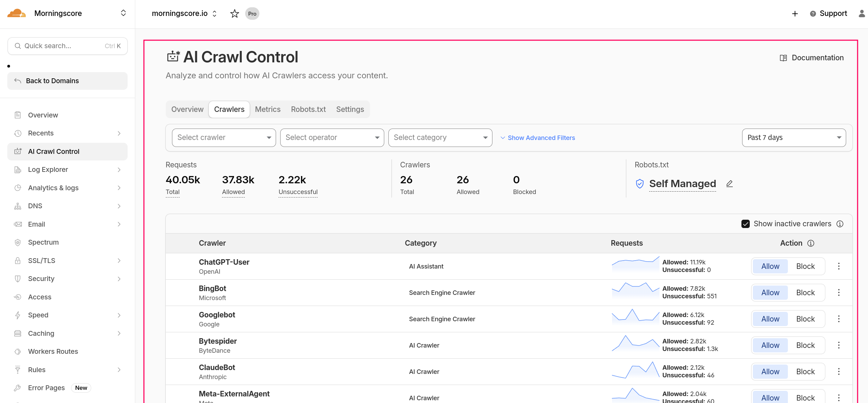Image resolution: width=868 pixels, height=403 pixels.
Task: Uncheck the Show inactive crawlers checkbox
Action: coord(745,224)
